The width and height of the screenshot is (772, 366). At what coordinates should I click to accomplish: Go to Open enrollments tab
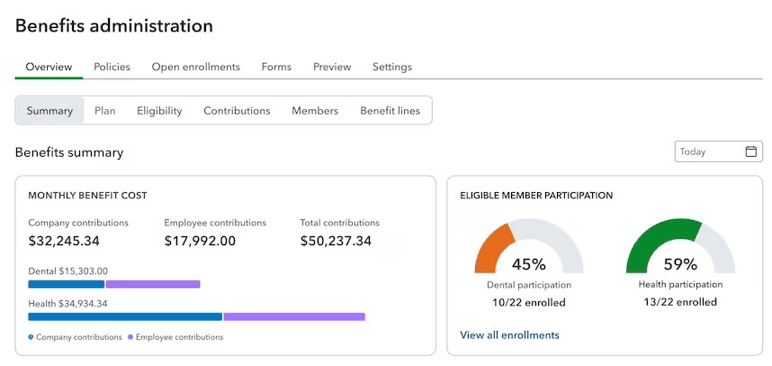(196, 67)
